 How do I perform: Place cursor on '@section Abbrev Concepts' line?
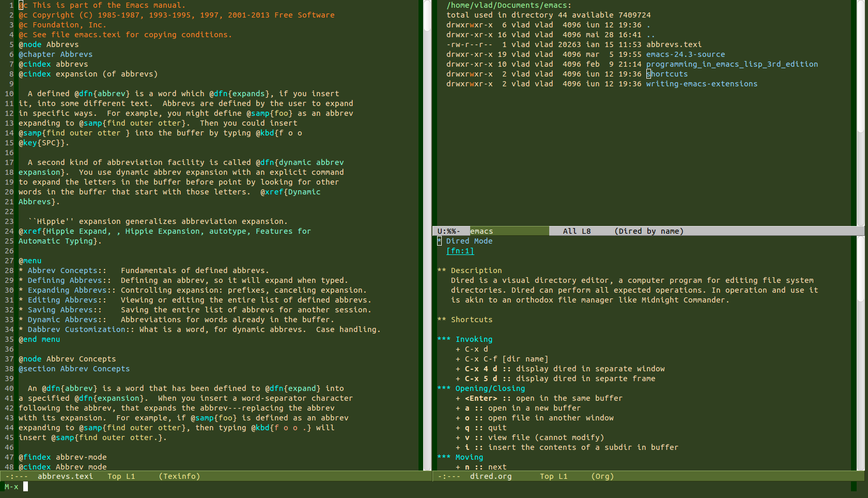[x=74, y=369]
